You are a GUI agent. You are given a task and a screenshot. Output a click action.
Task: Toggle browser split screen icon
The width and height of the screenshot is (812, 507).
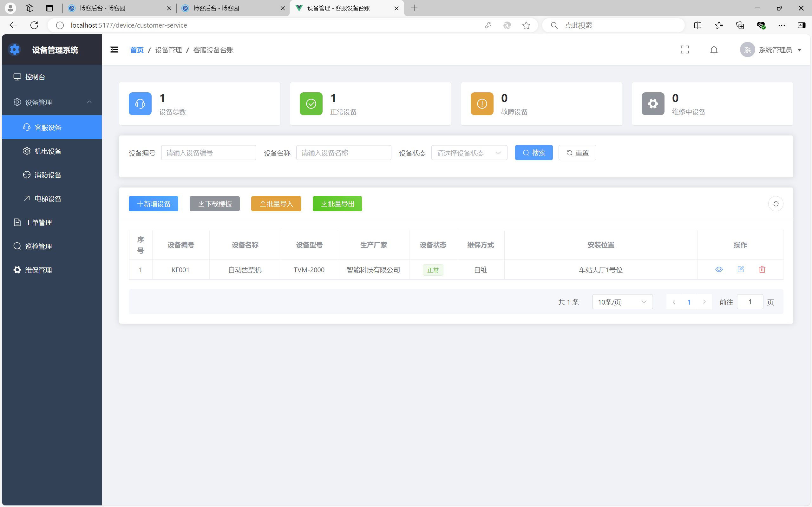click(697, 25)
